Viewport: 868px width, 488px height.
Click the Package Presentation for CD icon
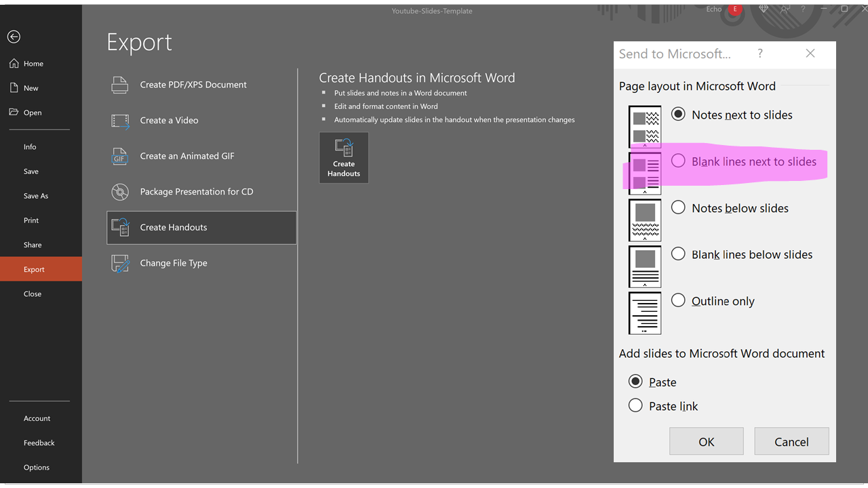click(119, 191)
